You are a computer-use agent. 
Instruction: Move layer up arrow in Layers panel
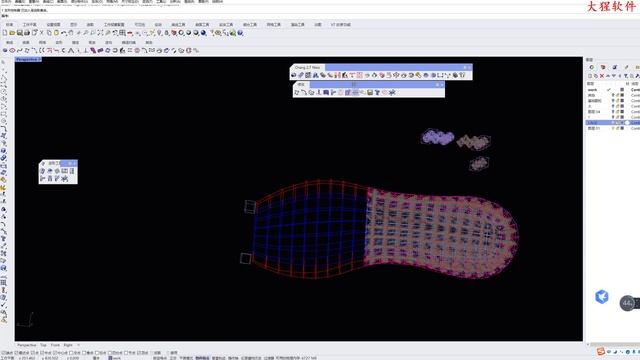point(608,76)
